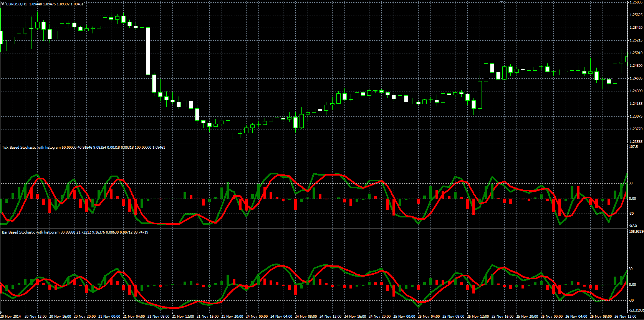Click the 24 Nov 12:00 time axis label
This screenshot has width=644, height=320.
point(330,317)
